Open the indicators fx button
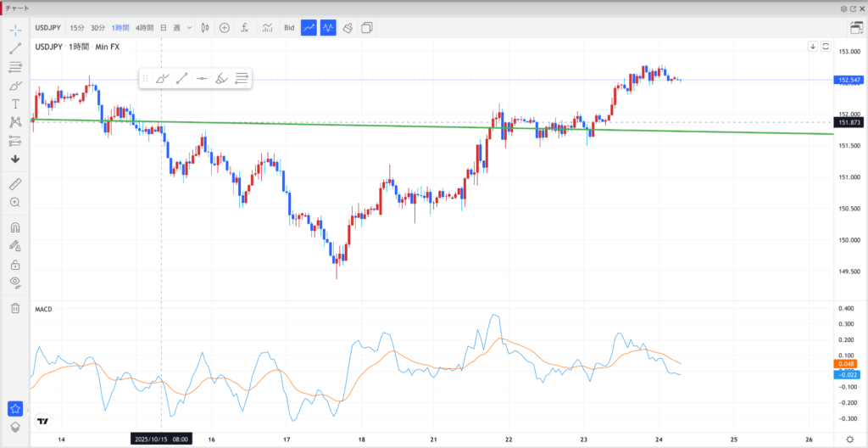Image resolution: width=868 pixels, height=448 pixels. 244,28
